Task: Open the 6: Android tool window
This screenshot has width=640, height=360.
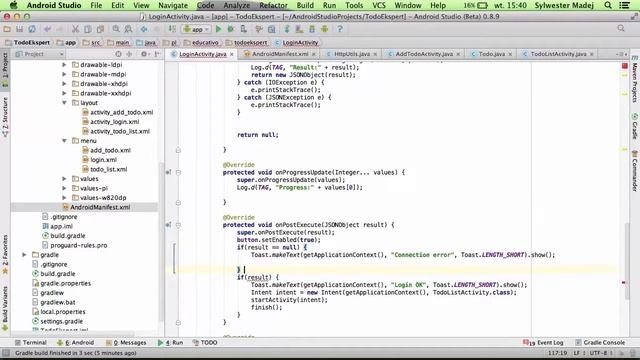Action: 76,342
